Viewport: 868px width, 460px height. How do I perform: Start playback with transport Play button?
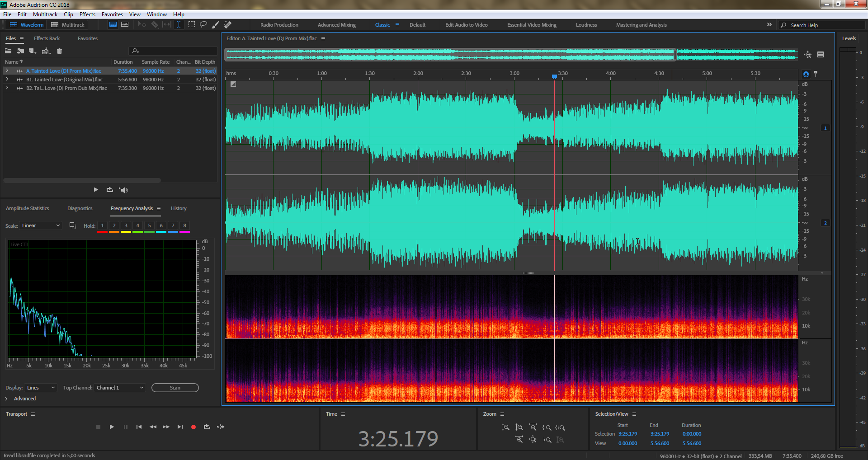[x=112, y=427]
